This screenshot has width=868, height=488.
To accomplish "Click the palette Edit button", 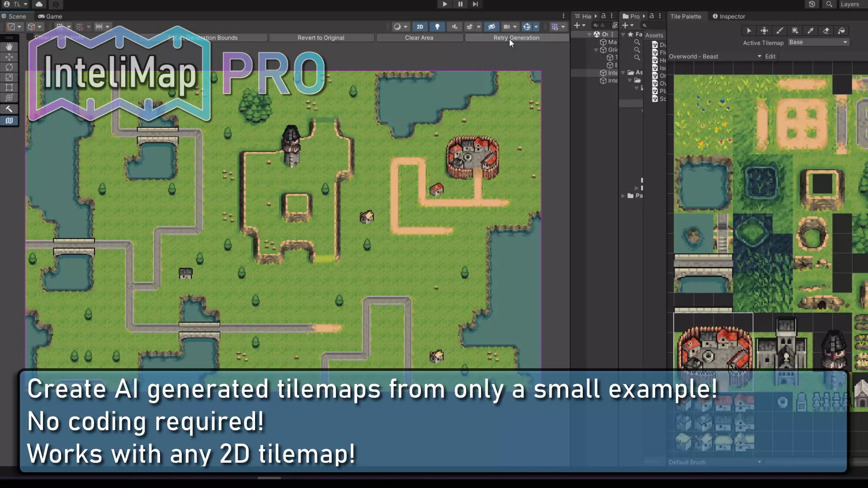I will [770, 56].
